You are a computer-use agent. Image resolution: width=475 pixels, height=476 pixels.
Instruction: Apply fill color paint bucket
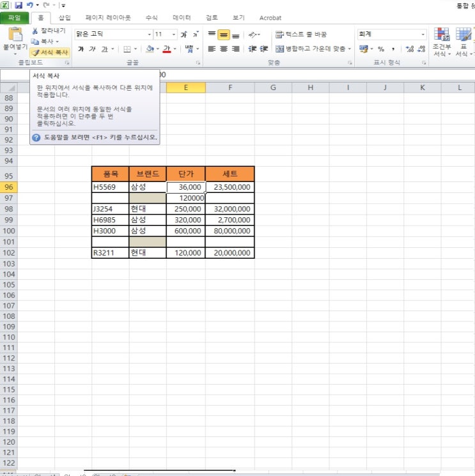click(x=150, y=49)
